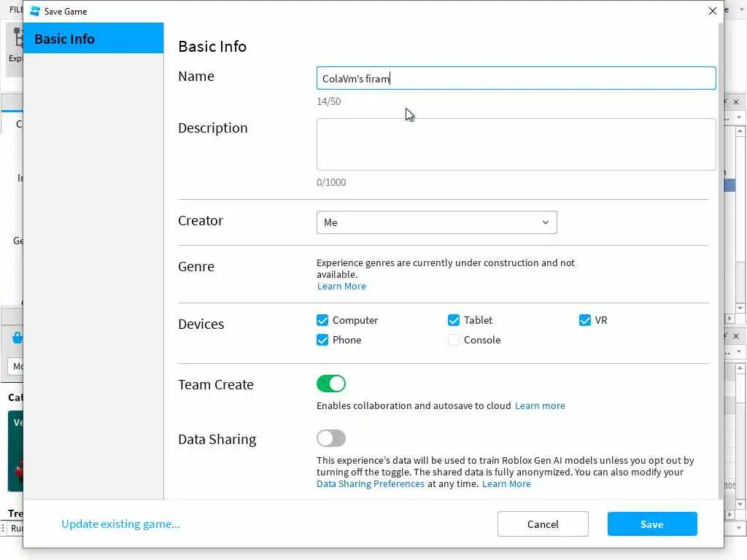Click the Roblox Studio logo in title bar

point(35,11)
